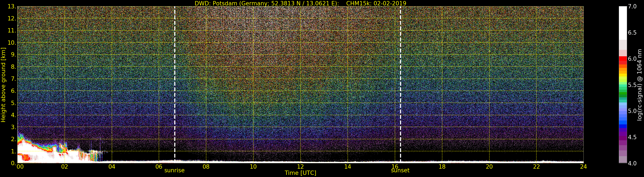Click the colorbar tick label "6.5"
The image size is (644, 177).
632,33
